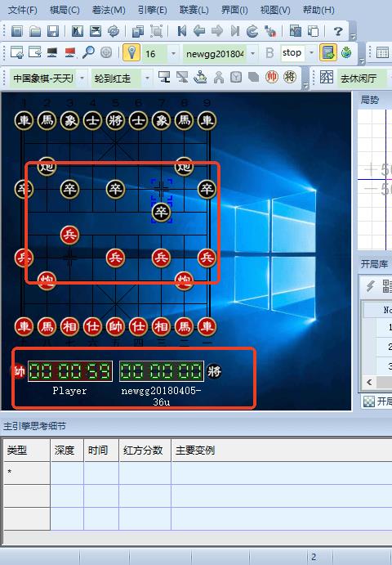Open the 棋局(C) menu
392x565 pixels.
pyautogui.click(x=65, y=10)
